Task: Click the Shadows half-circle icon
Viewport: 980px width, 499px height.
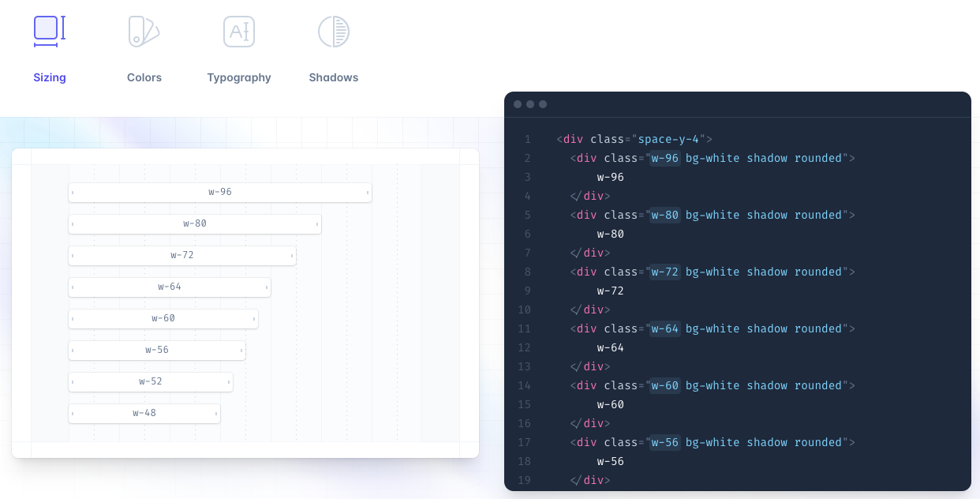Action: point(333,32)
